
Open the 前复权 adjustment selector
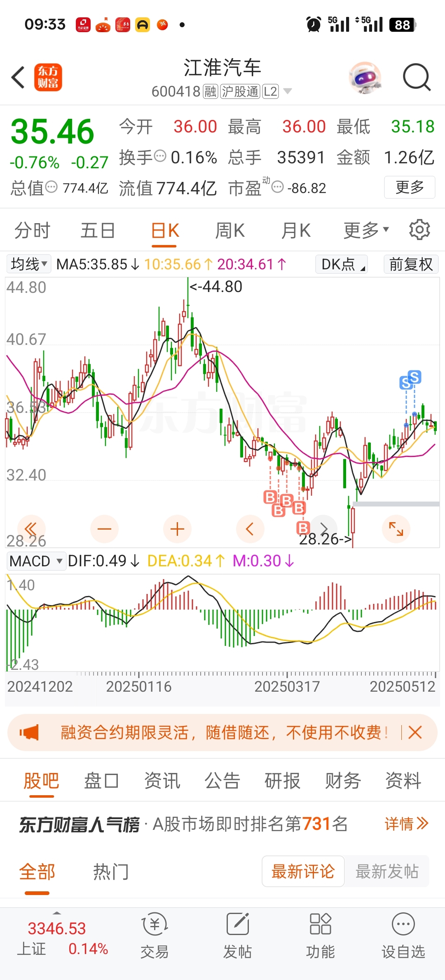411,264
